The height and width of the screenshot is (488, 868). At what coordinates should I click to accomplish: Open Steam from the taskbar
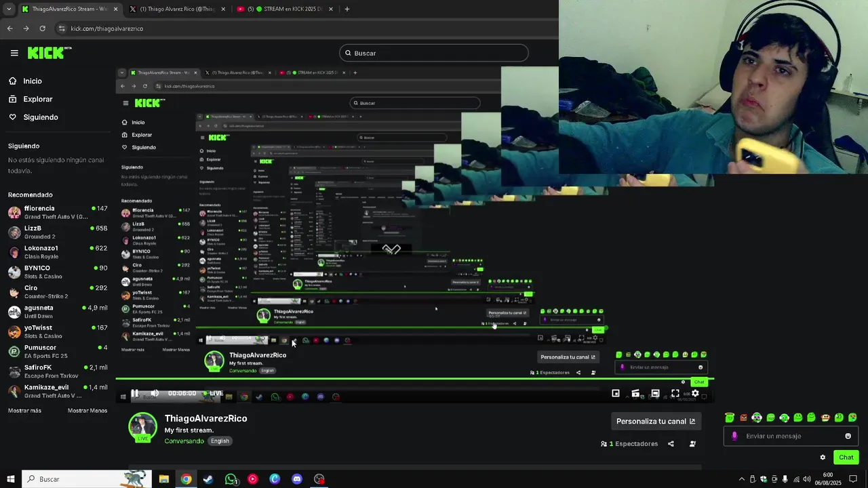point(208,479)
